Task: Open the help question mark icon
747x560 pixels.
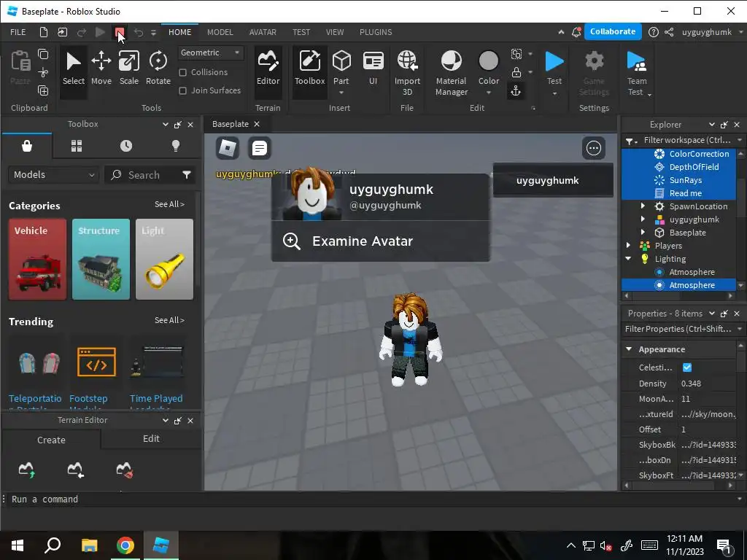Action: (x=654, y=32)
